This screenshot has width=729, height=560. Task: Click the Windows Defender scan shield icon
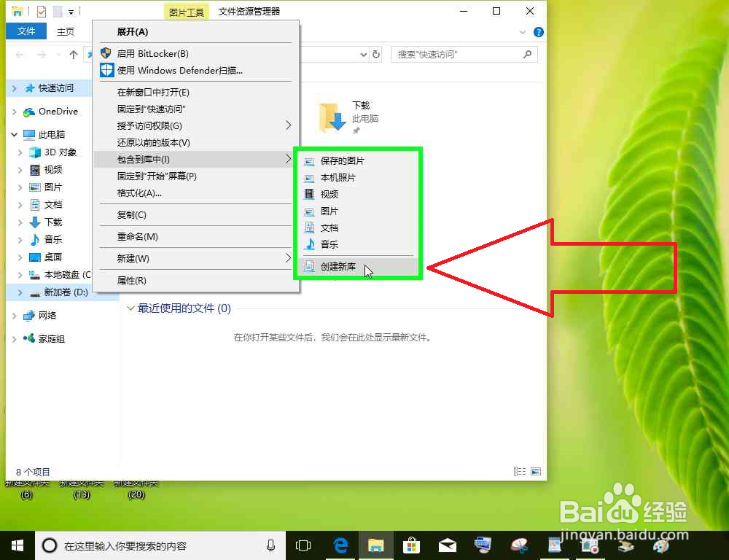pyautogui.click(x=107, y=70)
